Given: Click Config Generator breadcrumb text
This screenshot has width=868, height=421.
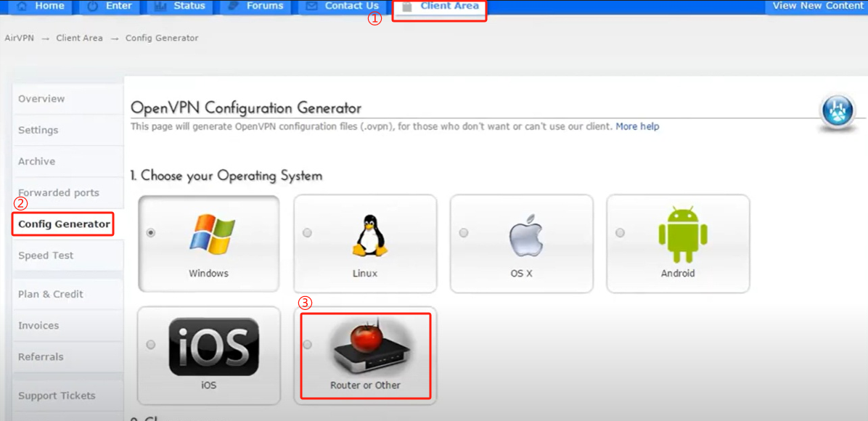Looking at the screenshot, I should pyautogui.click(x=162, y=38).
